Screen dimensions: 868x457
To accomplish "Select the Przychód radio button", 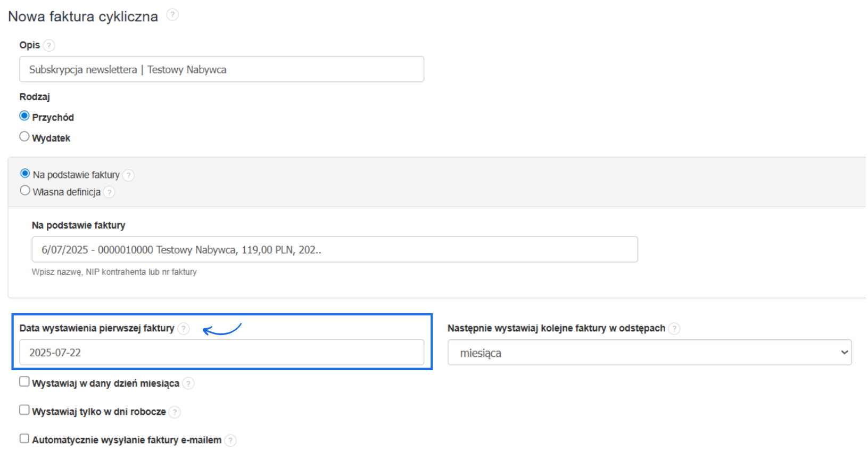I will (x=24, y=116).
